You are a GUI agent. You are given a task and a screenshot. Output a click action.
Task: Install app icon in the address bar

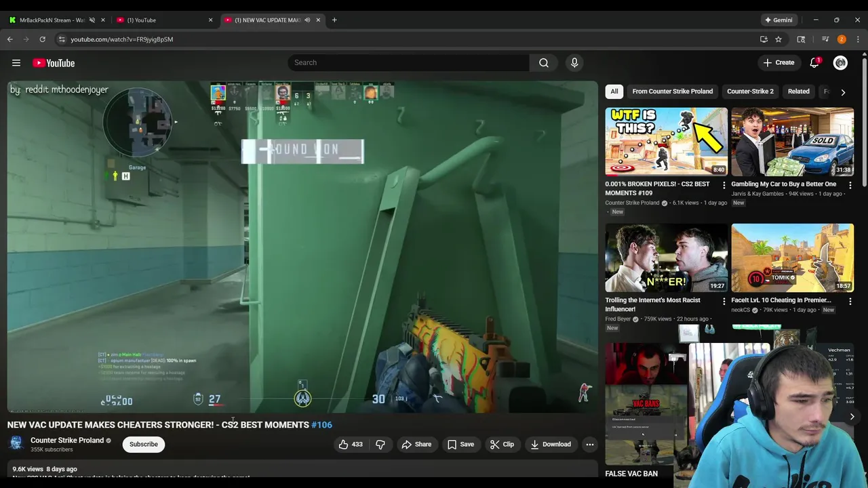[764, 39]
